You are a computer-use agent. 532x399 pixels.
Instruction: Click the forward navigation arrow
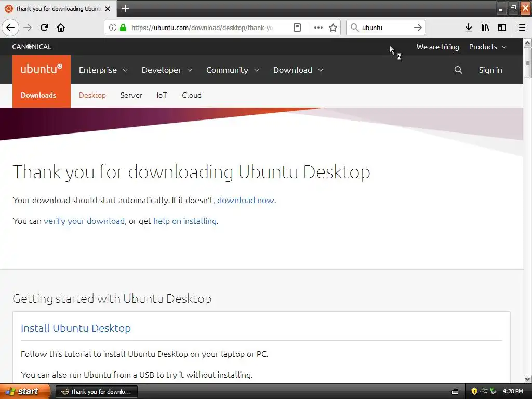[x=28, y=28]
